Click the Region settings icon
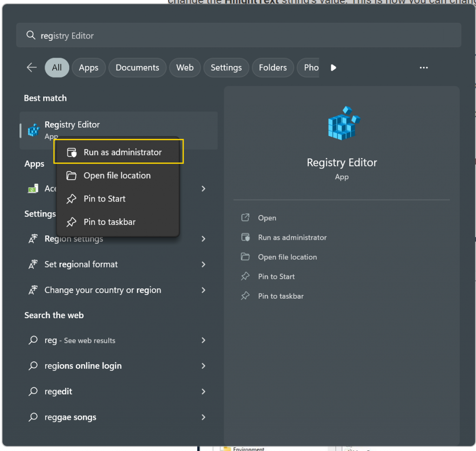Screen dimensions: 476x451 click(x=33, y=239)
